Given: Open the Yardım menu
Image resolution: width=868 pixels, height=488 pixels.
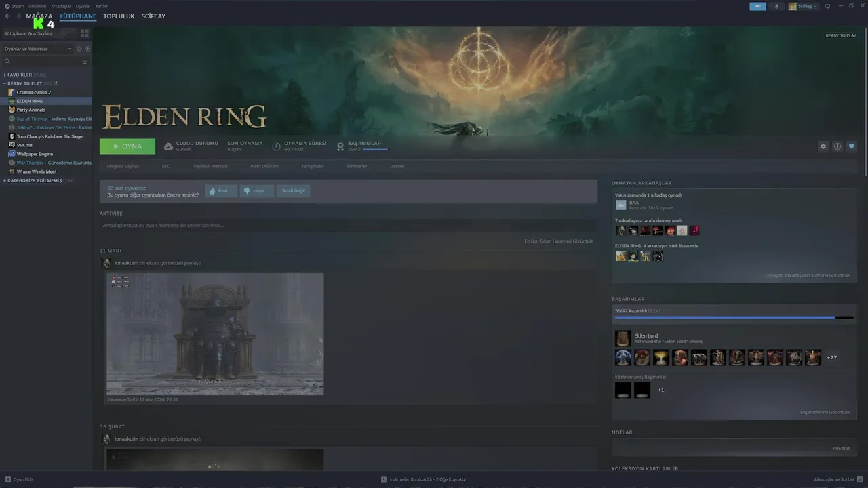Looking at the screenshot, I should (102, 6).
